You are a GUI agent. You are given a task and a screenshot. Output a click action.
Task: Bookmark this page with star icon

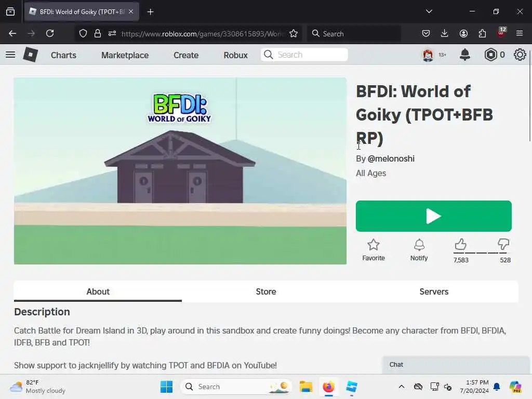[294, 33]
